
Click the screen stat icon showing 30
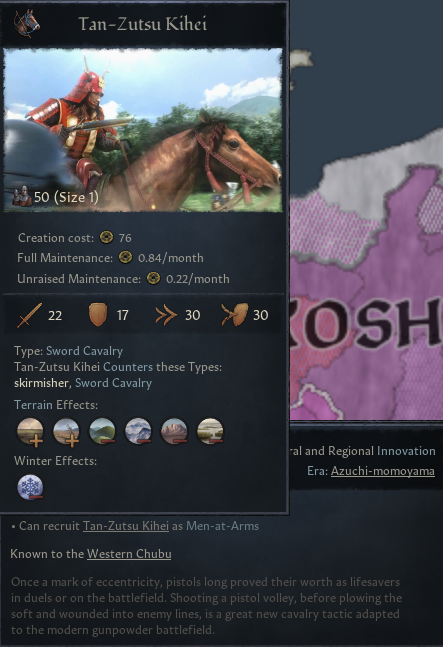(235, 315)
